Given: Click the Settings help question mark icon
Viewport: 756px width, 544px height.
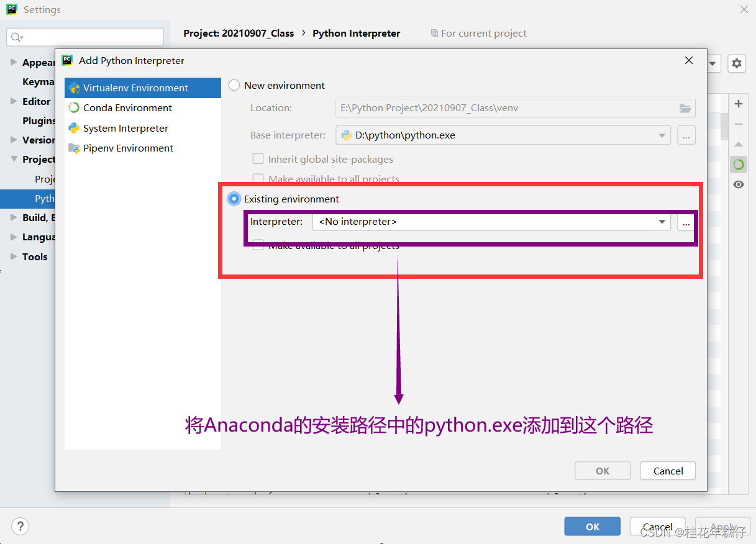Looking at the screenshot, I should [x=20, y=527].
